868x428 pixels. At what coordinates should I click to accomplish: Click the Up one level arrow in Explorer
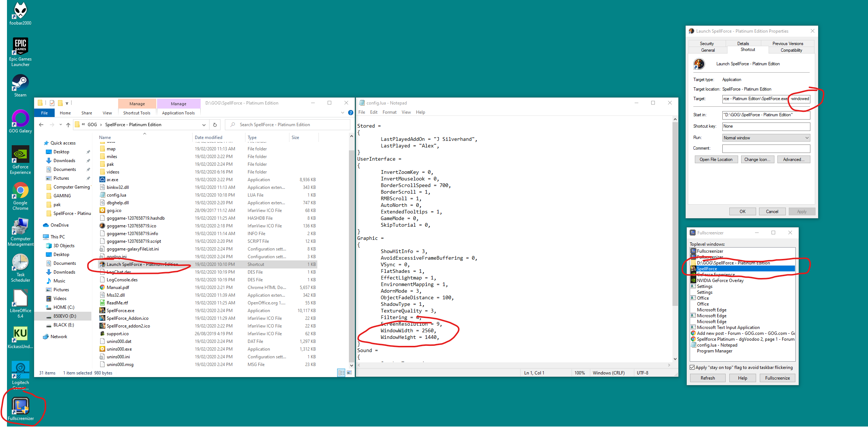pos(68,125)
